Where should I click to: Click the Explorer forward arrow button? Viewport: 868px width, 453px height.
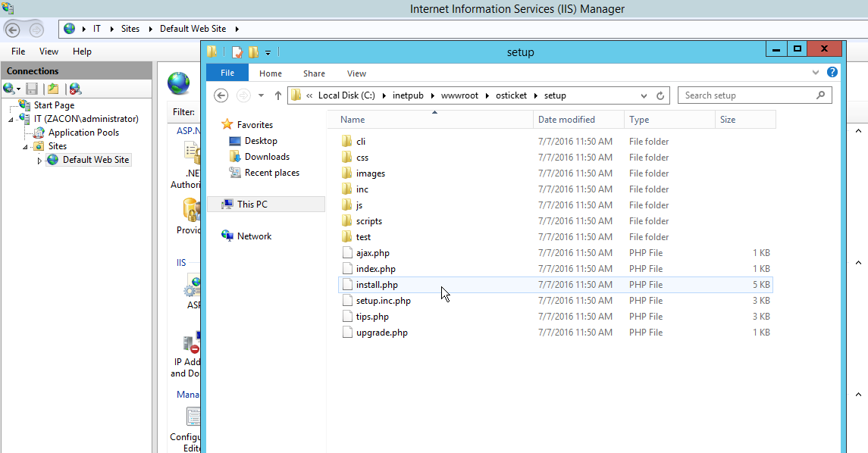point(243,95)
